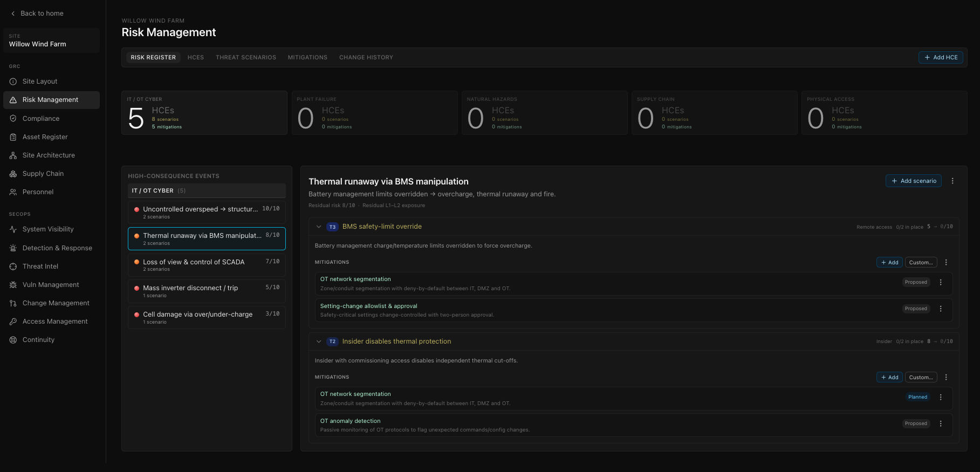The height and width of the screenshot is (472, 980).
Task: Click the 10/10 score on Uncontrolled overspeed
Action: (x=271, y=209)
